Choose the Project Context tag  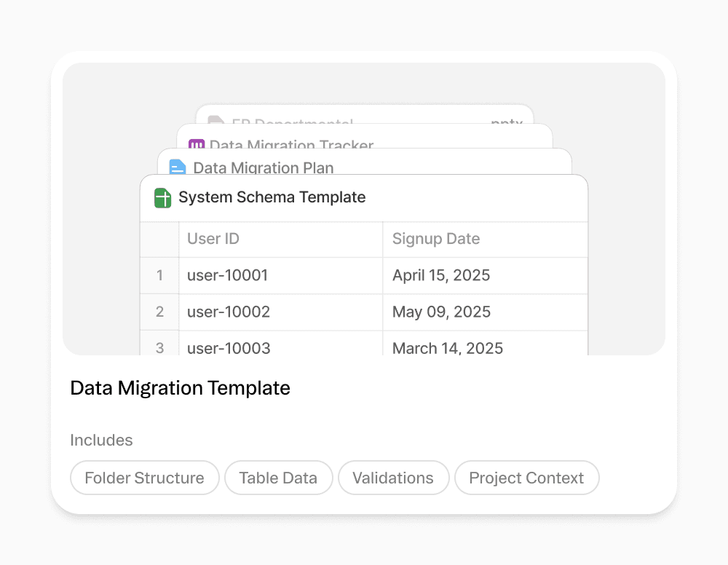(x=526, y=478)
